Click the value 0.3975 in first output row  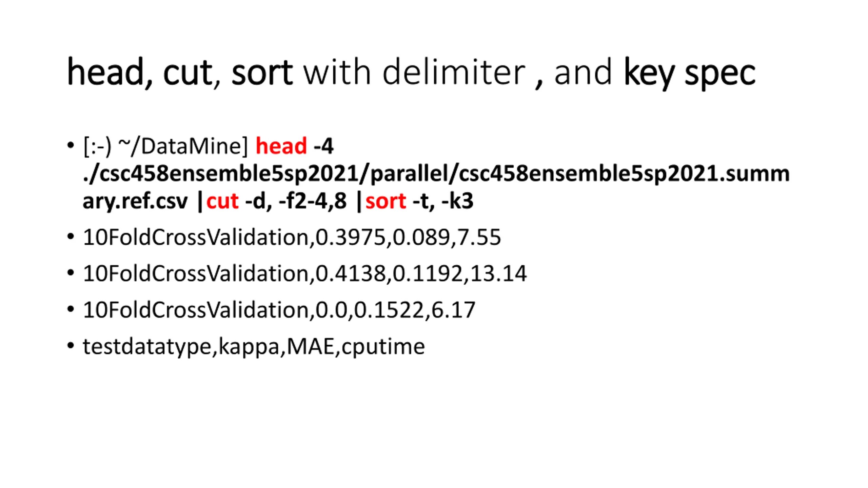[351, 237]
